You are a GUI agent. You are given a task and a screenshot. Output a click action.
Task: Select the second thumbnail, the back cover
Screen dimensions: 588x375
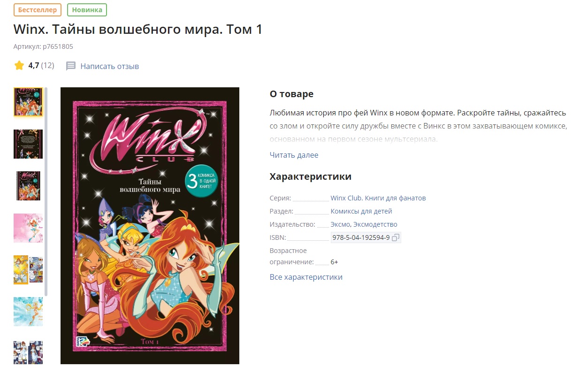click(28, 144)
